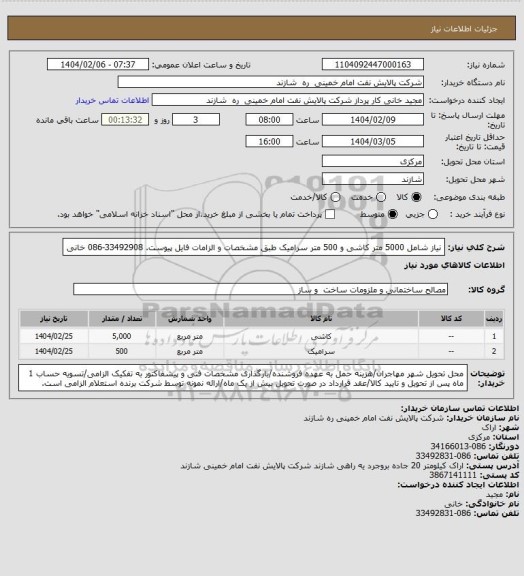The width and height of the screenshot is (524, 576).
Task: Click the تاریخ نیاز column header
Action: tap(54, 319)
